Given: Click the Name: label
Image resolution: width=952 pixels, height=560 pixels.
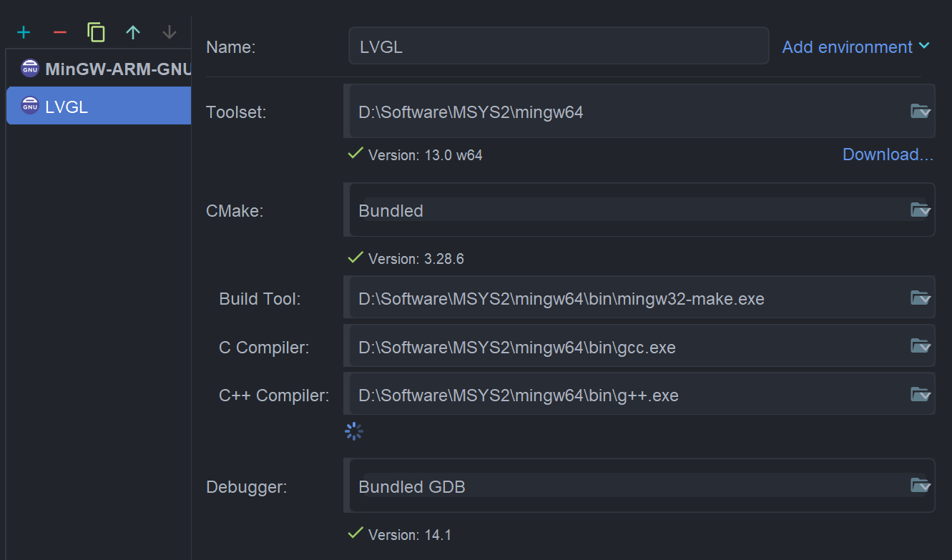Looking at the screenshot, I should (230, 47).
